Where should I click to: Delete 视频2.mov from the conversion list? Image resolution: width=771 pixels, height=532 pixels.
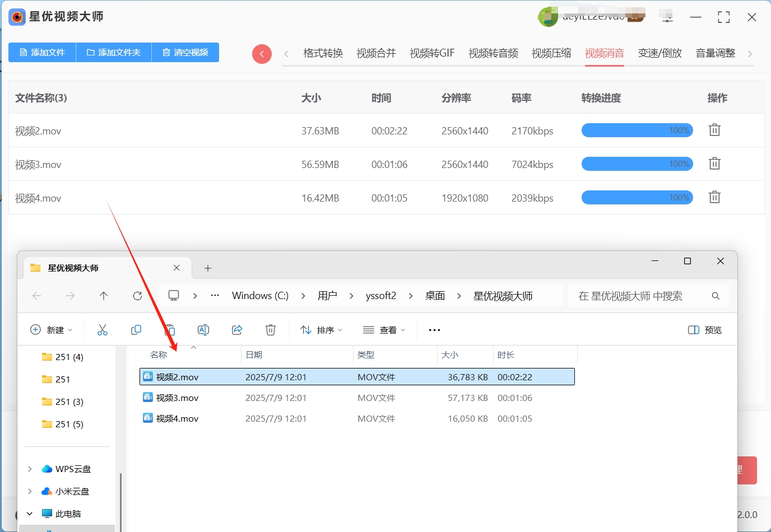[714, 130]
